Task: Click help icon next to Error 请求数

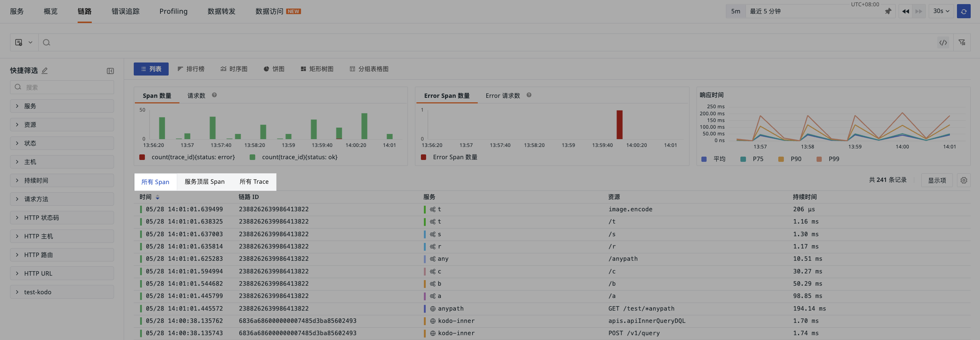Action: [x=529, y=95]
